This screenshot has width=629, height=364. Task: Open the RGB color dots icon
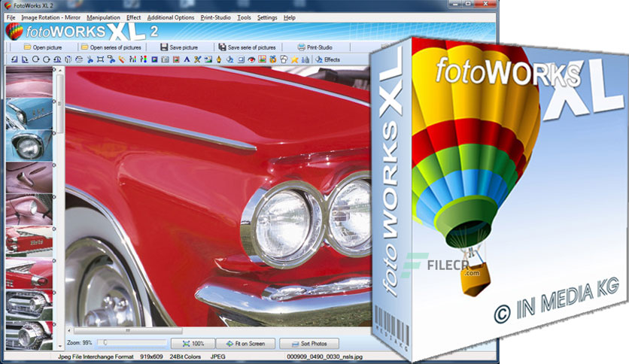(x=144, y=59)
